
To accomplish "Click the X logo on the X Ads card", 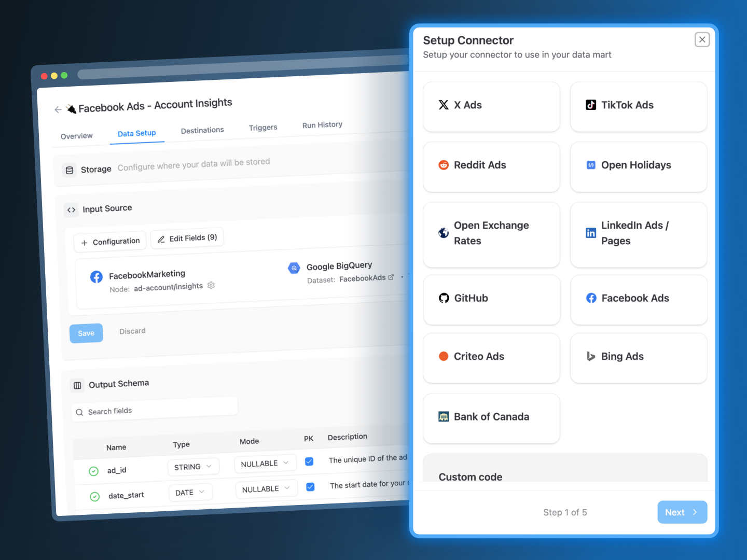I will tap(444, 105).
